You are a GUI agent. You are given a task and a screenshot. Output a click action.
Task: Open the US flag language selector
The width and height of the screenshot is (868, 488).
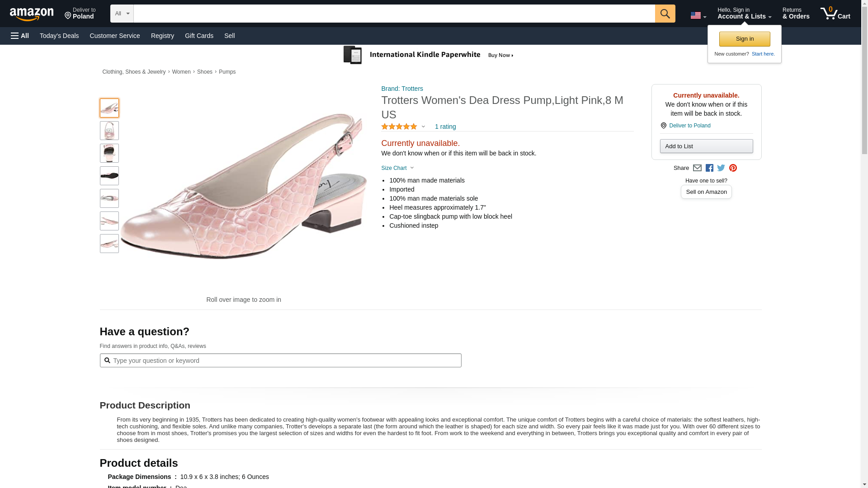[698, 15]
